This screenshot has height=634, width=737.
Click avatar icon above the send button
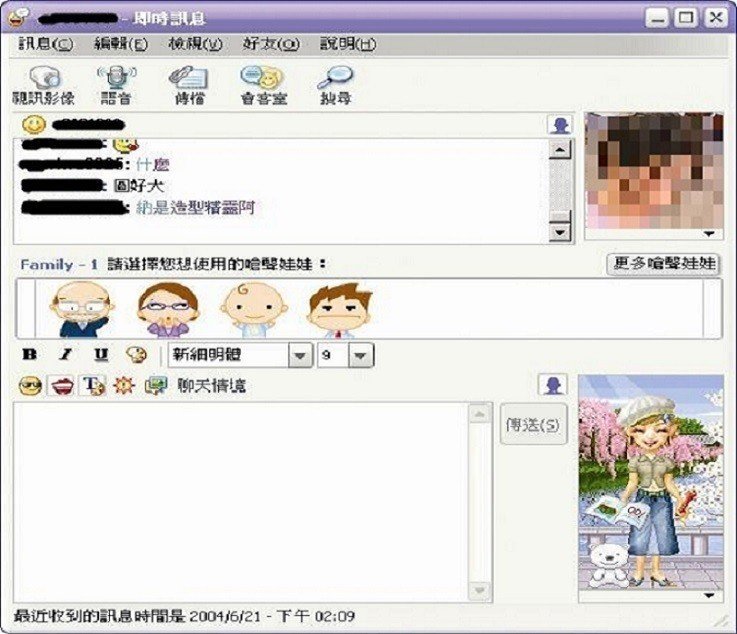[553, 384]
